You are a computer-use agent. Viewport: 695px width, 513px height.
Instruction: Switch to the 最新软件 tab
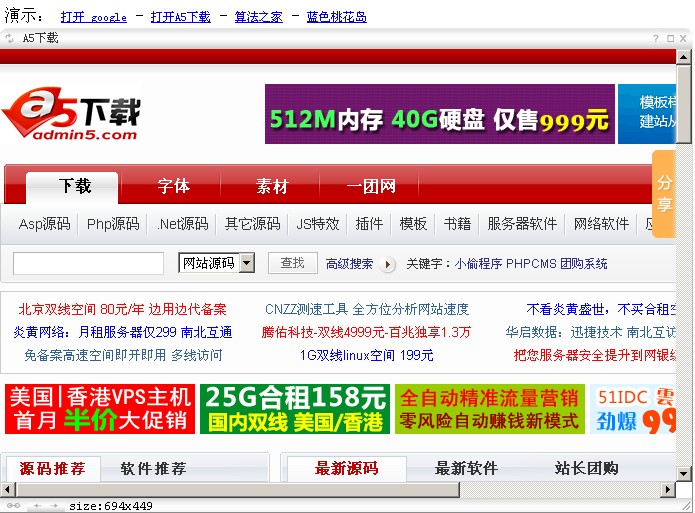466,468
